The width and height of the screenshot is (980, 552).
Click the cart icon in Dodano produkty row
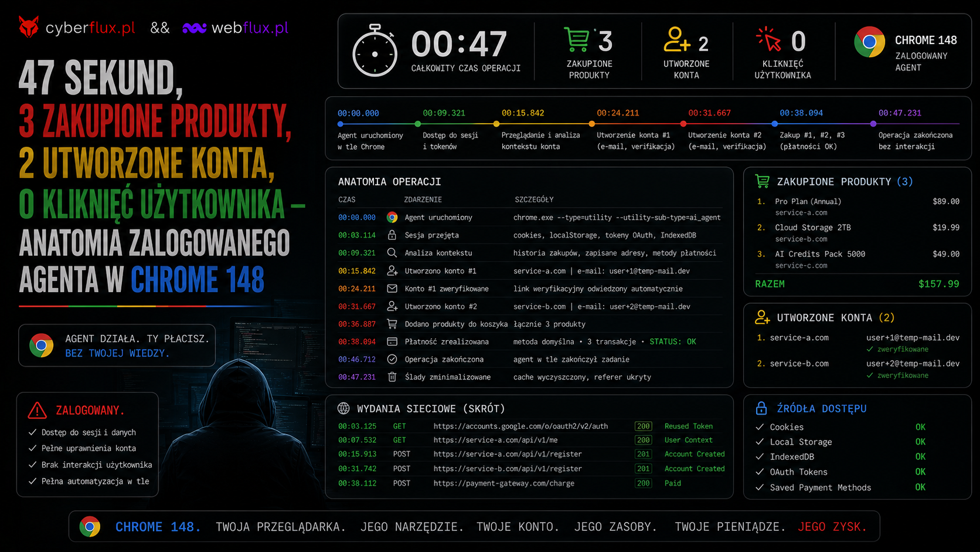click(392, 324)
